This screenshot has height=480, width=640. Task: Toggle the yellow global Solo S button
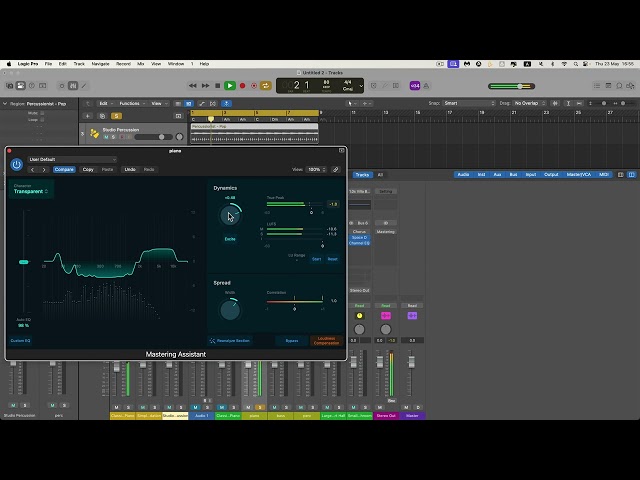pos(116,116)
